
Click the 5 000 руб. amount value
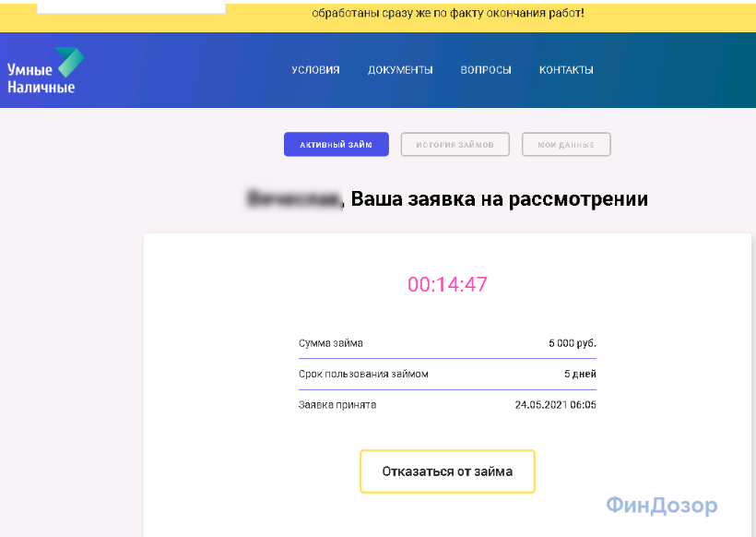click(573, 343)
